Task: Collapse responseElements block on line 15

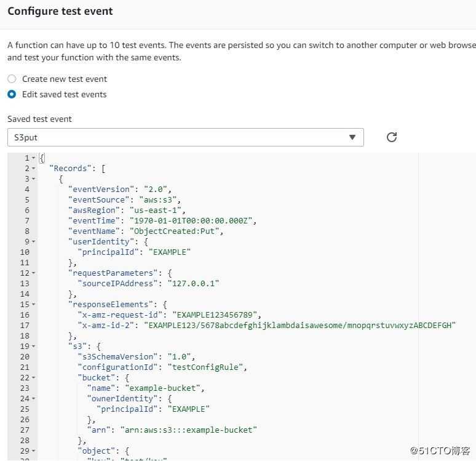Action: pyautogui.click(x=33, y=304)
